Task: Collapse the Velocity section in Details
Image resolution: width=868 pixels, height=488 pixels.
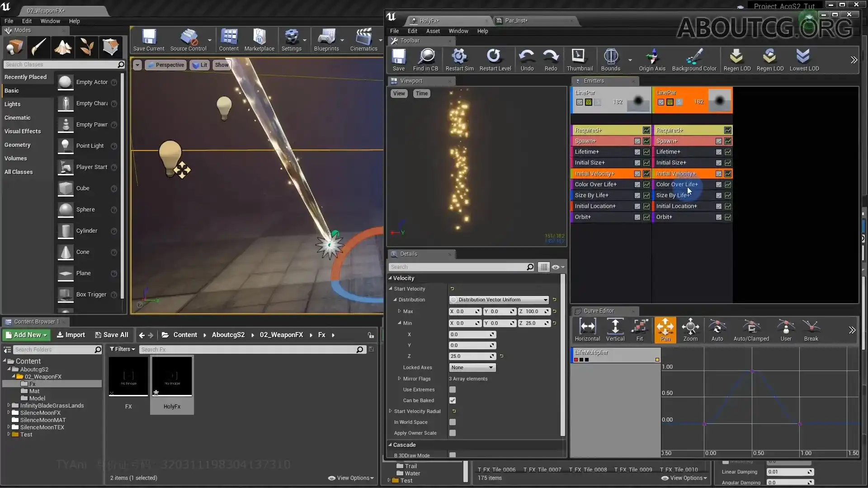Action: click(392, 278)
